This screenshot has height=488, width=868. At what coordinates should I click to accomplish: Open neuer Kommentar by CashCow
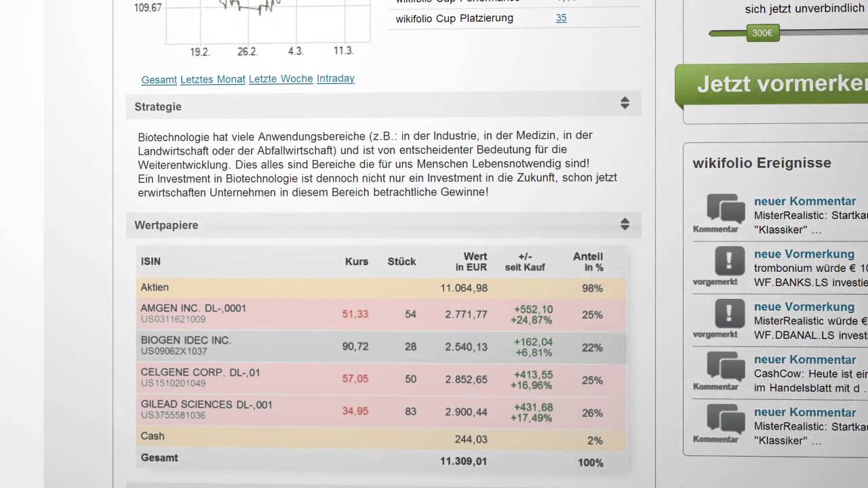click(x=805, y=360)
